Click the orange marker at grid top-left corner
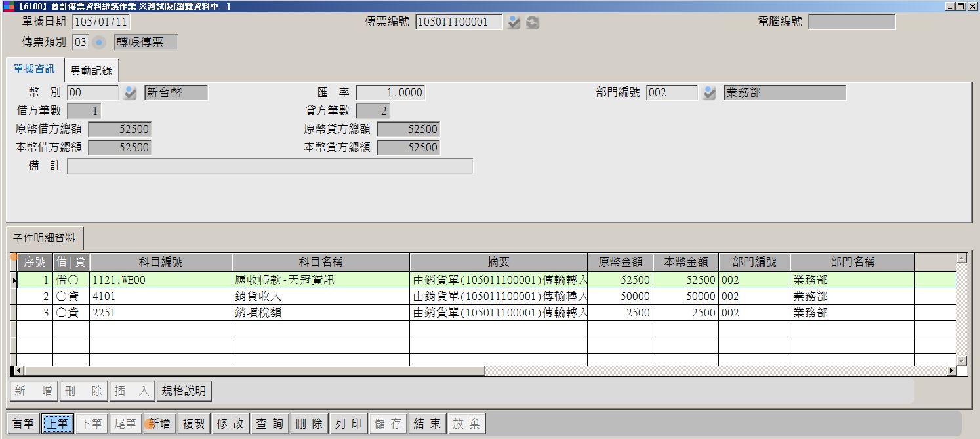 (14, 257)
